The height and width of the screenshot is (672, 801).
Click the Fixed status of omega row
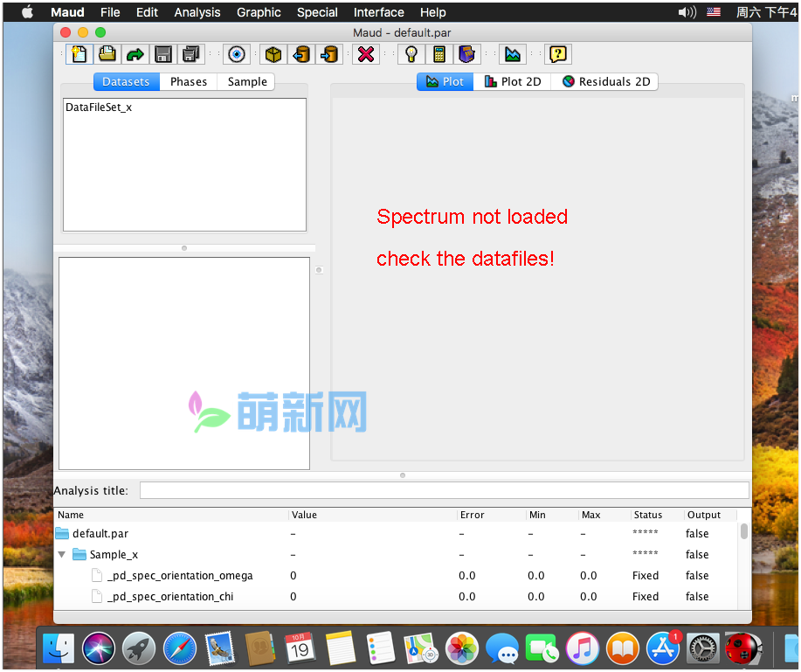646,575
